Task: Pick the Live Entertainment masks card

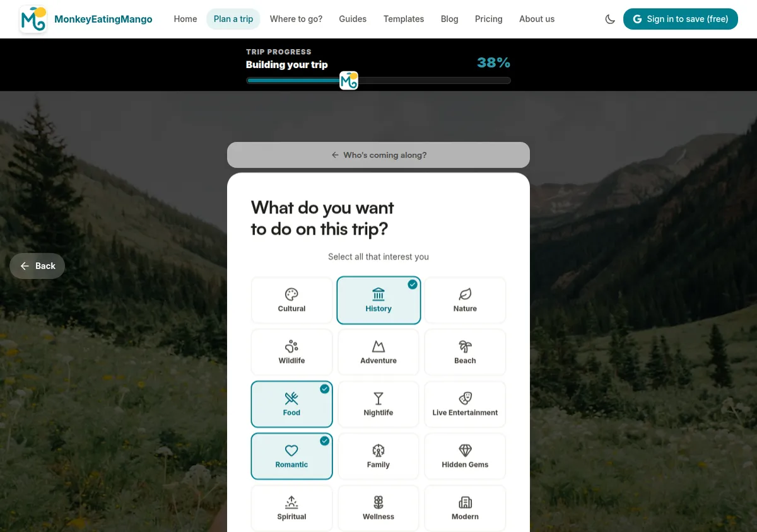Action: [x=465, y=404]
